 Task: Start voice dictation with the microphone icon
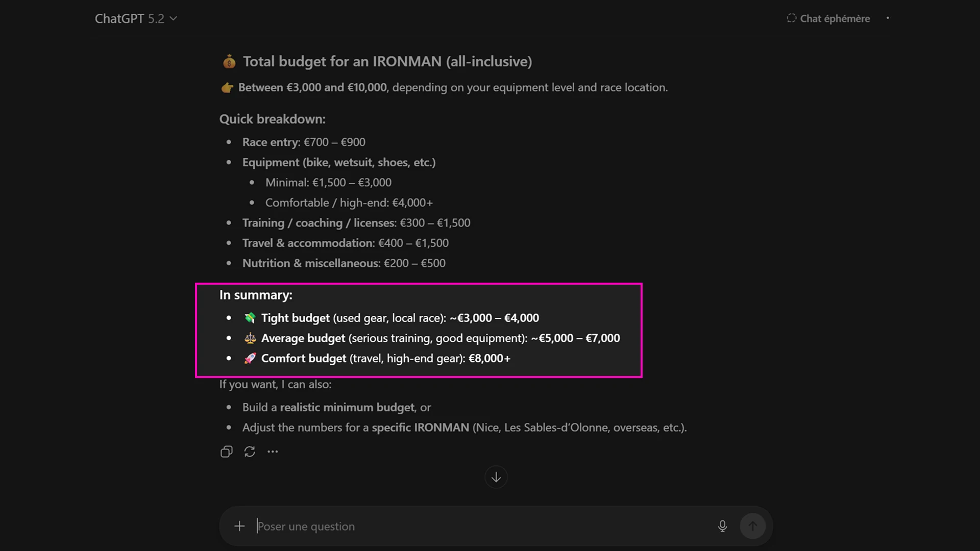point(722,526)
